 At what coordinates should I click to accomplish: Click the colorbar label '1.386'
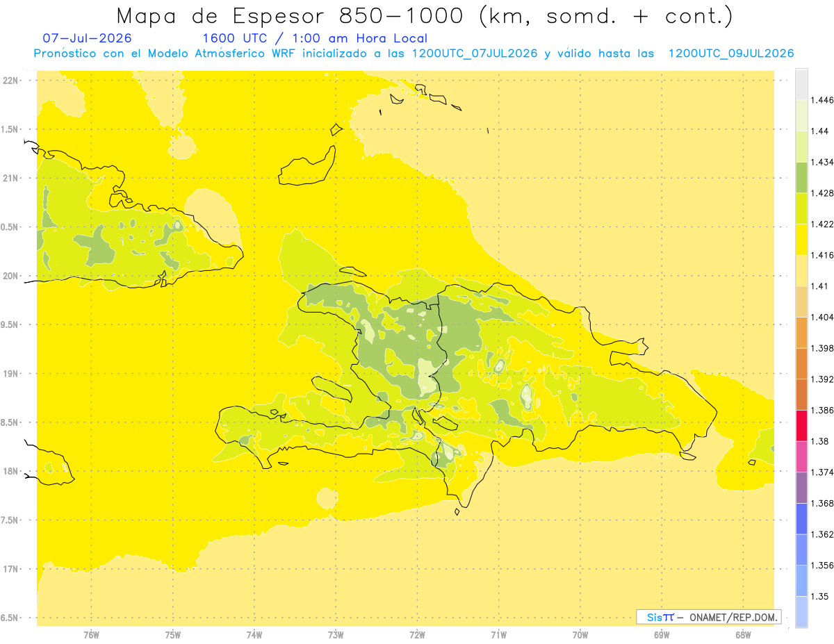822,410
